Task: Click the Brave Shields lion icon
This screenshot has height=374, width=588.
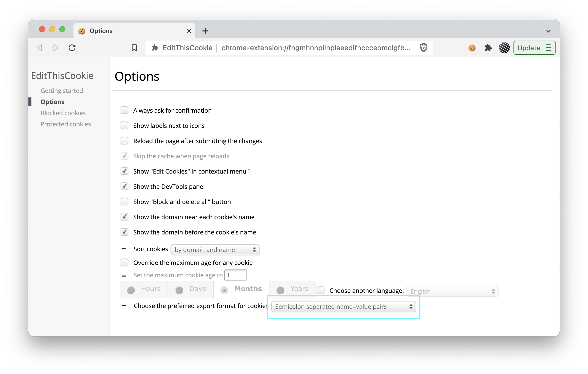Action: (x=424, y=48)
